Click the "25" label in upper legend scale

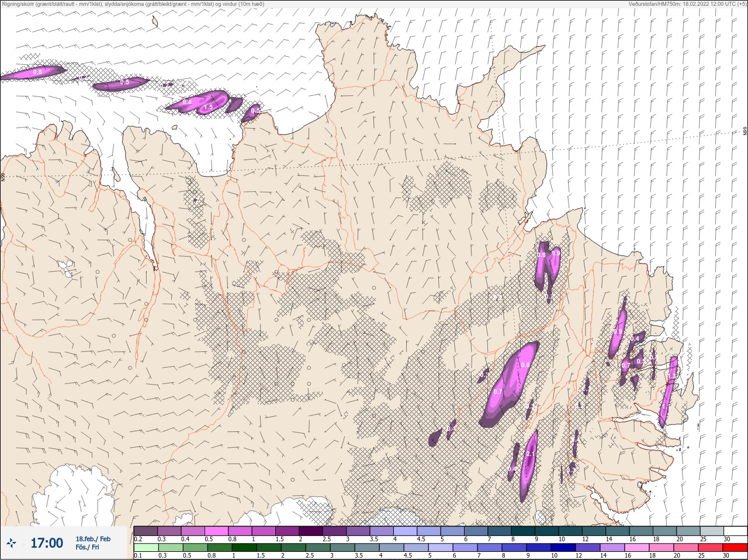point(703,539)
